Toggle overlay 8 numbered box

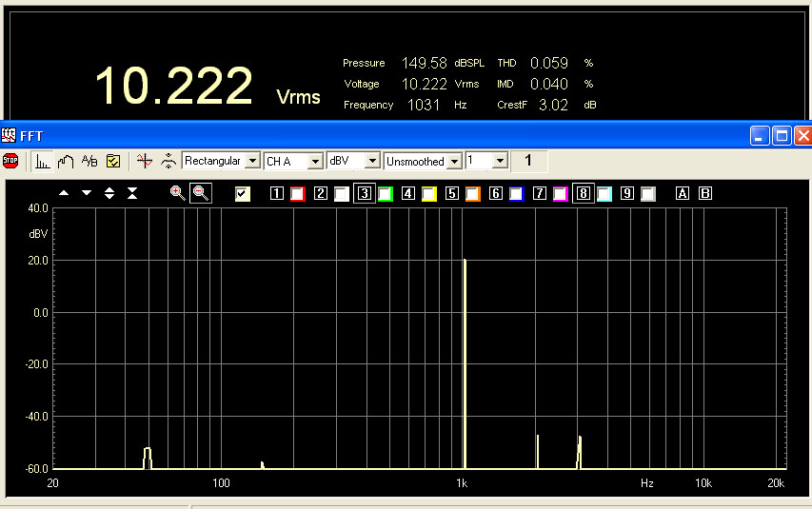[x=583, y=194]
